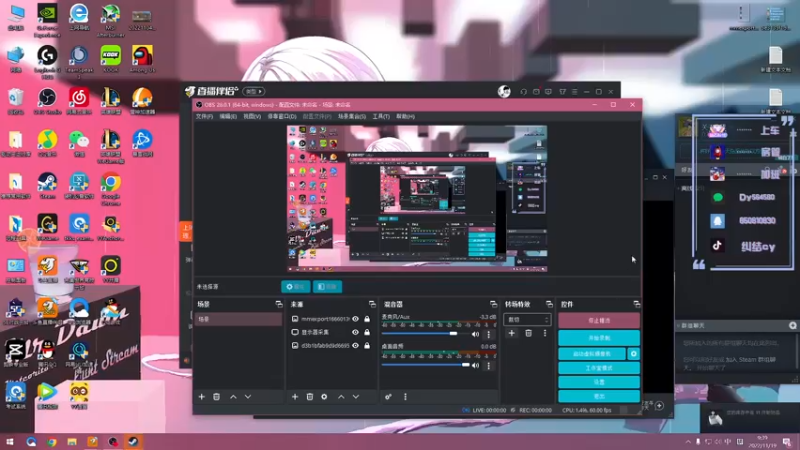Add a source with the Sources panel plus icon
Screen dimensions: 800x450
294,396
